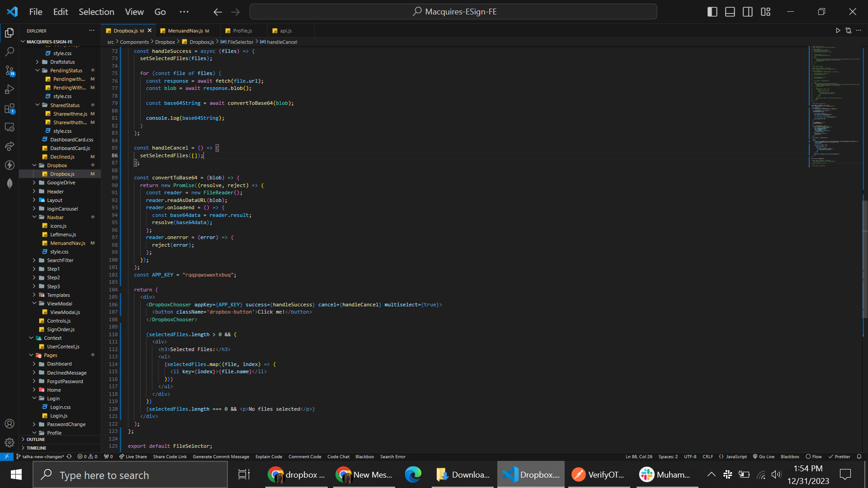Image resolution: width=868 pixels, height=488 pixels.
Task: Open the Search view in activity bar
Action: 9,52
